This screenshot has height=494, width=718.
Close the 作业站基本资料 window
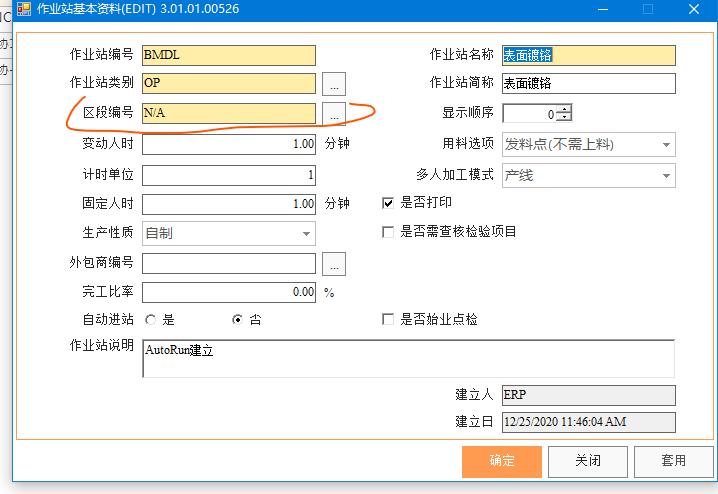point(694,9)
